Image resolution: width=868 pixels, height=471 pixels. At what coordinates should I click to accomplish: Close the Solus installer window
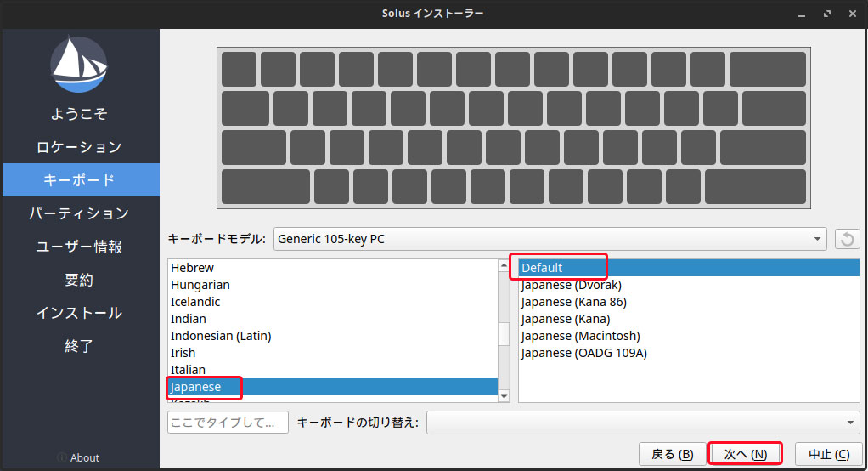(x=851, y=14)
